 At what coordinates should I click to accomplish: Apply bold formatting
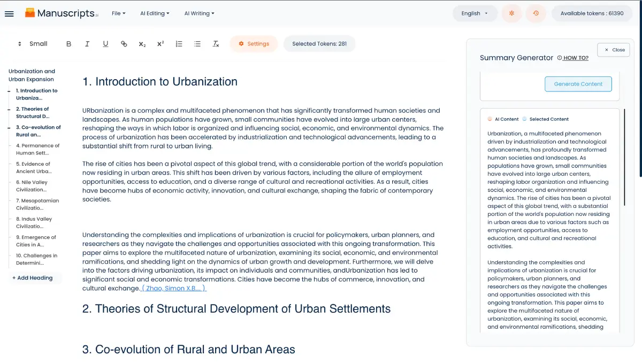(68, 44)
